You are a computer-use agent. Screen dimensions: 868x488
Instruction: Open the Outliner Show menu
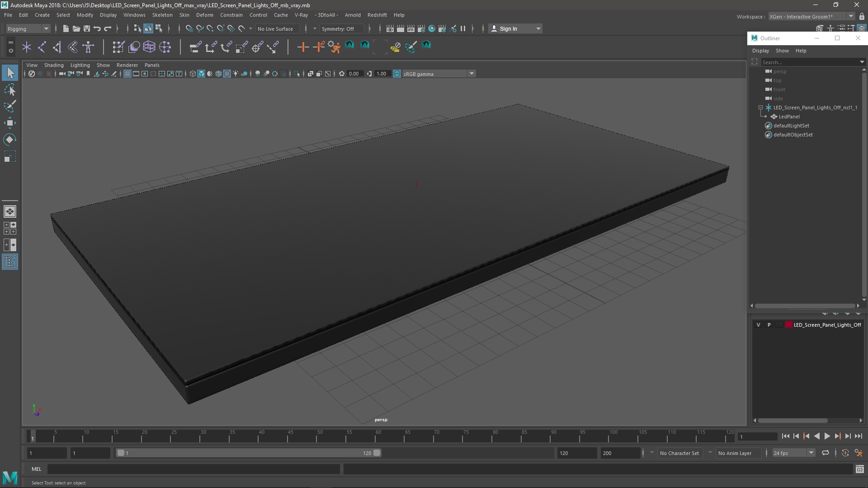pyautogui.click(x=782, y=51)
